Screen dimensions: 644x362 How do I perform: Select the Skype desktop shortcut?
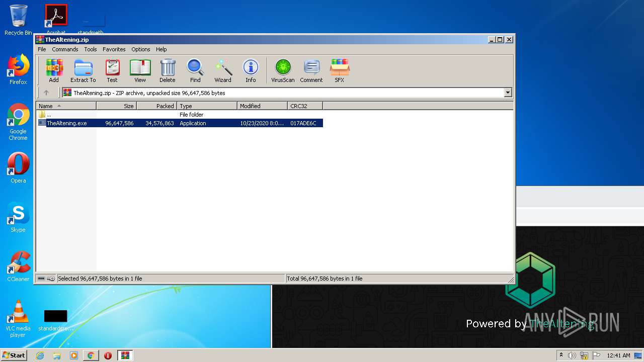(x=18, y=217)
